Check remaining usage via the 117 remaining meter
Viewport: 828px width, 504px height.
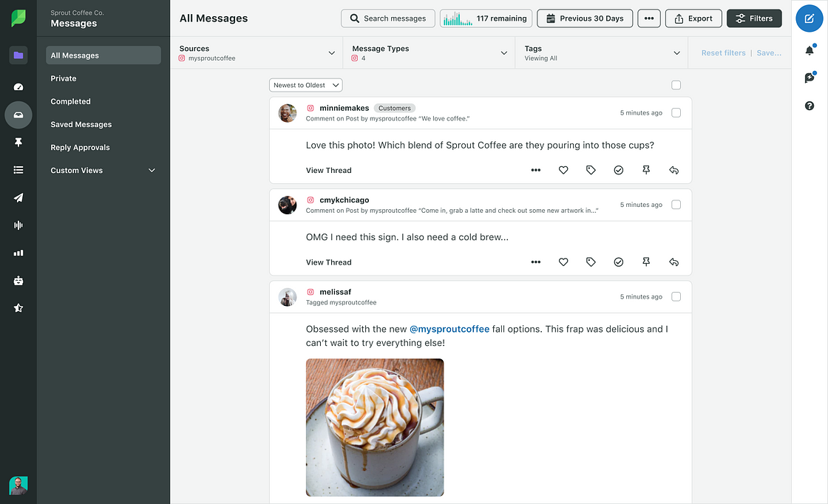click(x=486, y=18)
